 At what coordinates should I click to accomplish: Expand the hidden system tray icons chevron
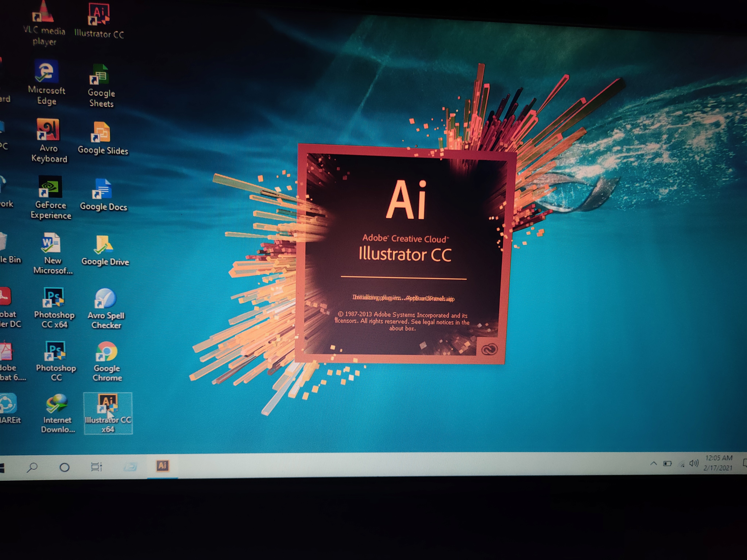(653, 463)
